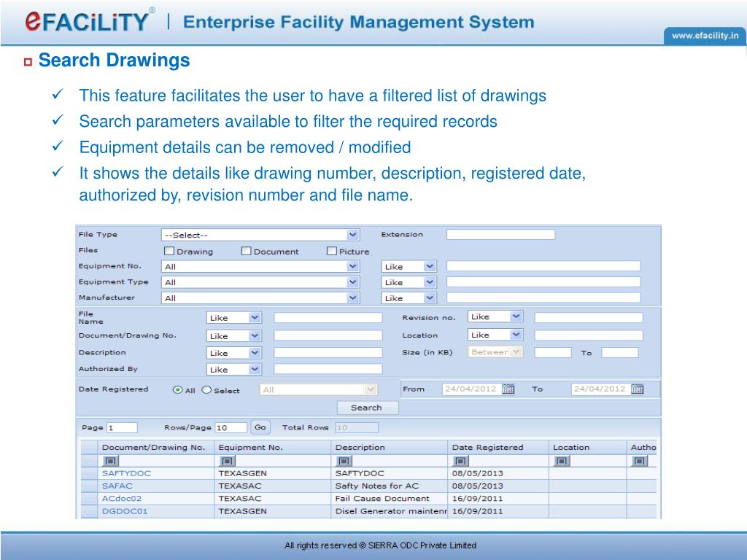The width and height of the screenshot is (747, 560).
Task: Open the Like operator for Description
Action: point(234,353)
